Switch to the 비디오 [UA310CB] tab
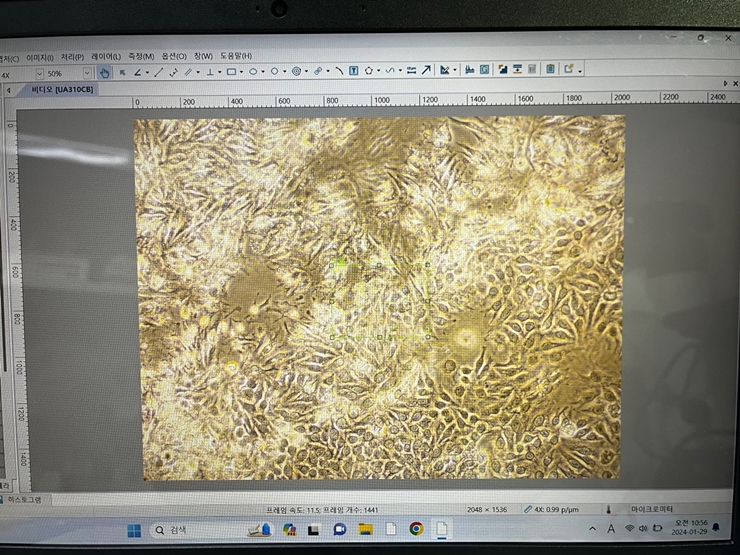740x555 pixels. coord(60,89)
